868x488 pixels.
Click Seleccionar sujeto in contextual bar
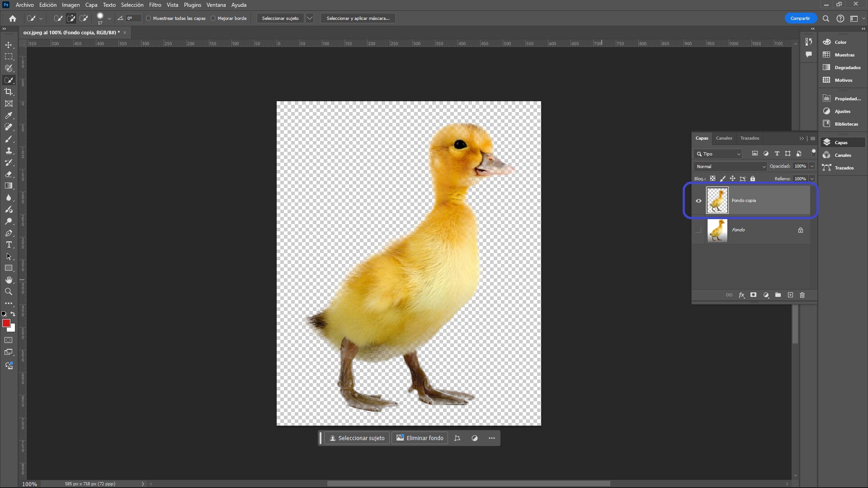pyautogui.click(x=357, y=438)
